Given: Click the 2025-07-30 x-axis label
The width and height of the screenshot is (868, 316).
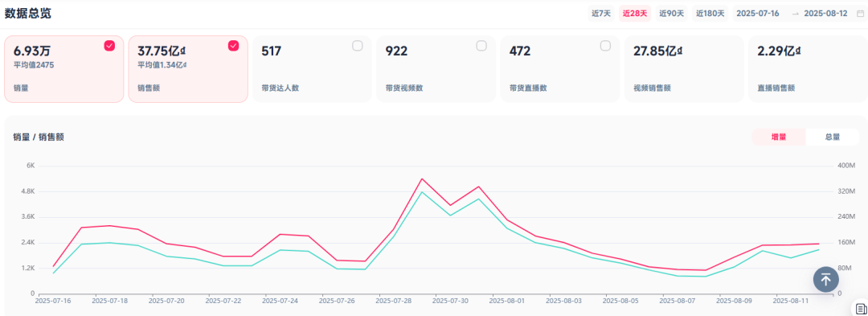Looking at the screenshot, I should pos(451,301).
